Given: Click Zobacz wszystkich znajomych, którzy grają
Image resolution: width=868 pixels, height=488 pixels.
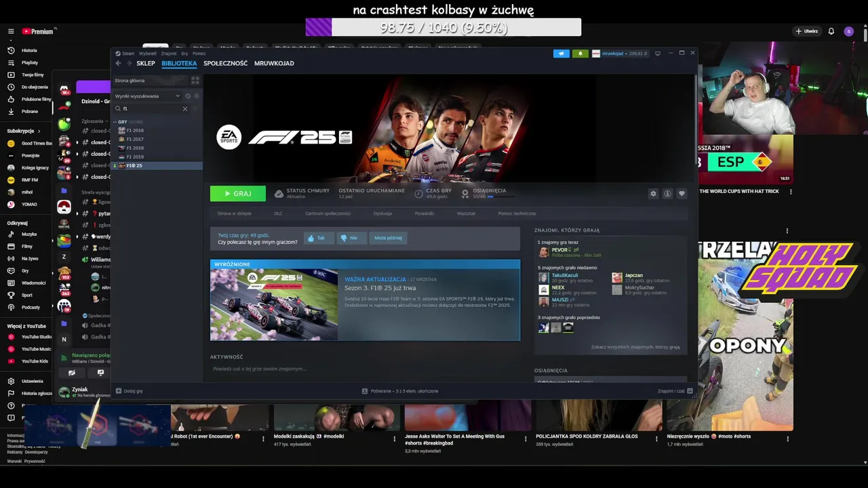Looking at the screenshot, I should (635, 347).
